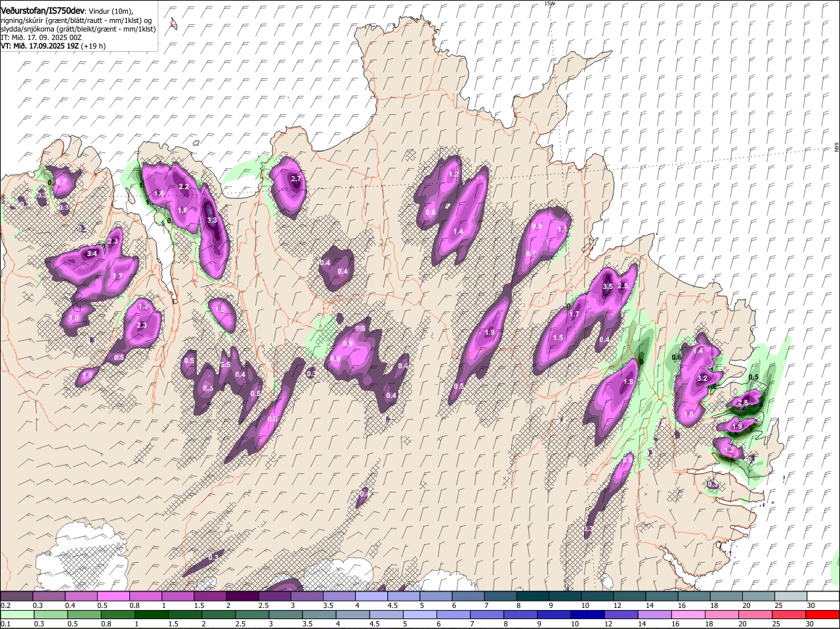Choose the white last swatch of snow legend
Screen dimensions: 840x629
823,596
